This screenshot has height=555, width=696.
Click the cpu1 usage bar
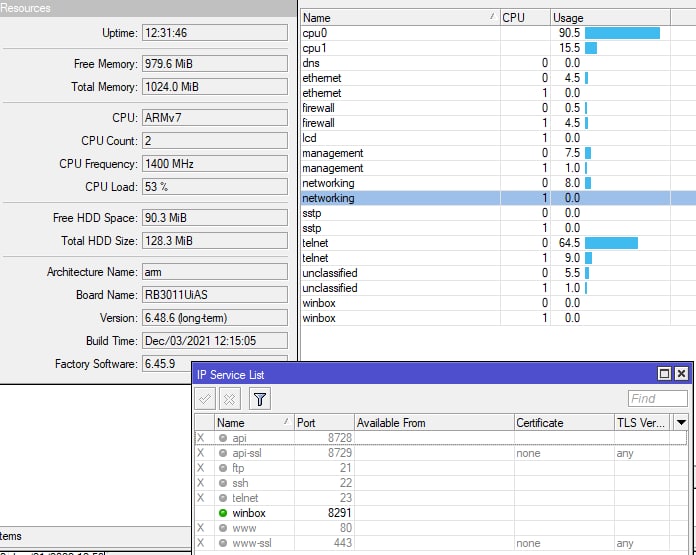click(x=591, y=48)
